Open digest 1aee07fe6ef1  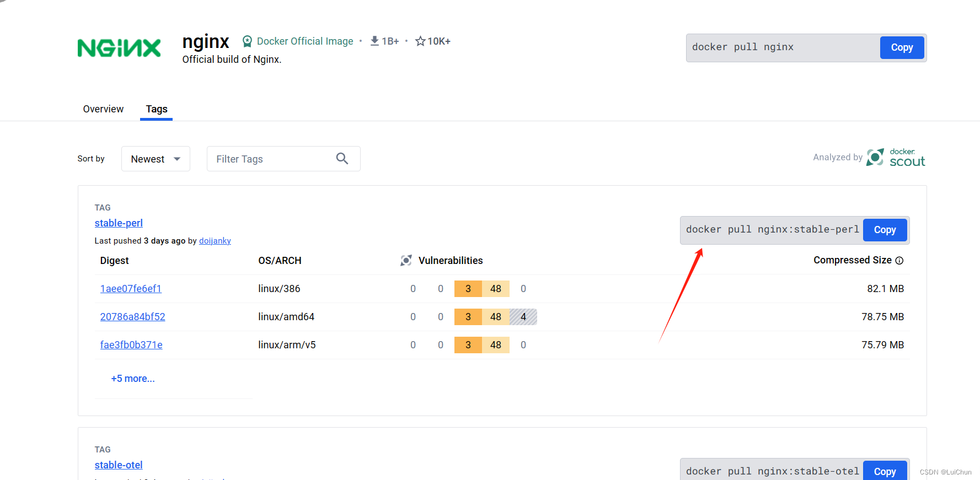(131, 289)
